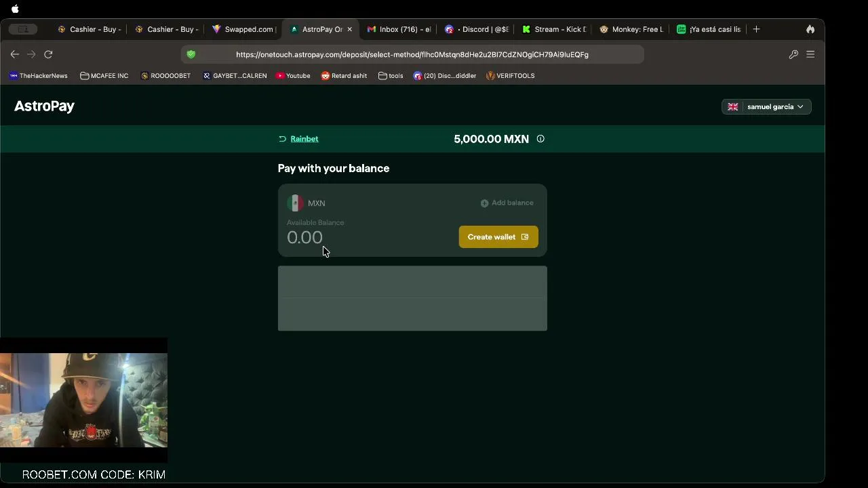
Task: Click 'Pay with your balance' heading
Action: pos(334,168)
